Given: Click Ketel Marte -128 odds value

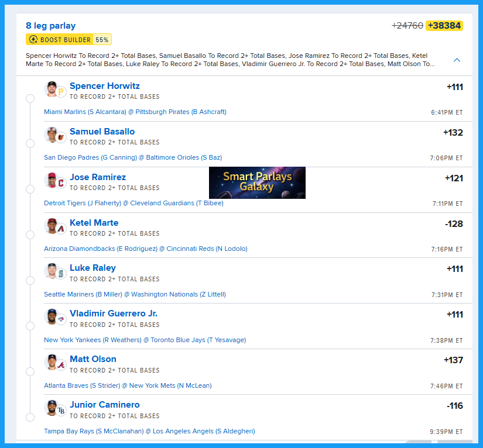Looking at the screenshot, I should [x=454, y=223].
